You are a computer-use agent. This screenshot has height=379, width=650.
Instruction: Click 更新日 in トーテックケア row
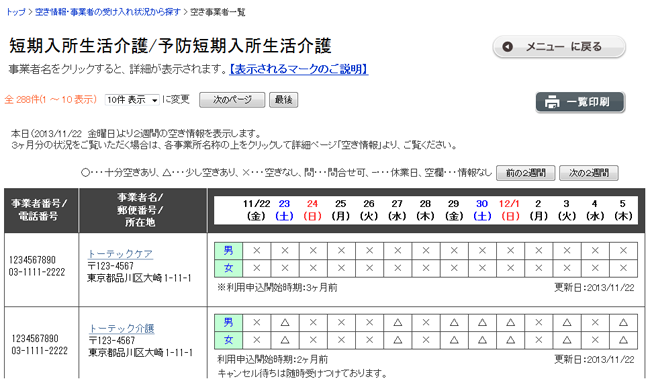click(594, 287)
